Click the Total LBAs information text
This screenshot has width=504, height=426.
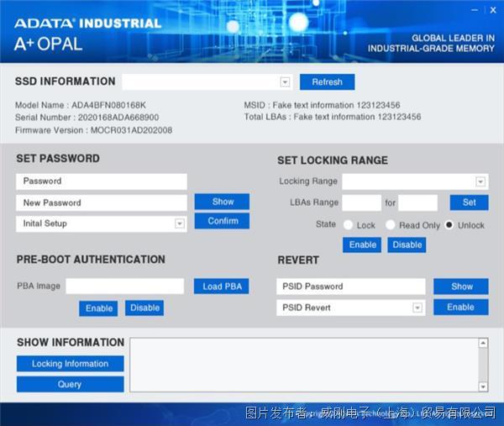click(x=333, y=117)
